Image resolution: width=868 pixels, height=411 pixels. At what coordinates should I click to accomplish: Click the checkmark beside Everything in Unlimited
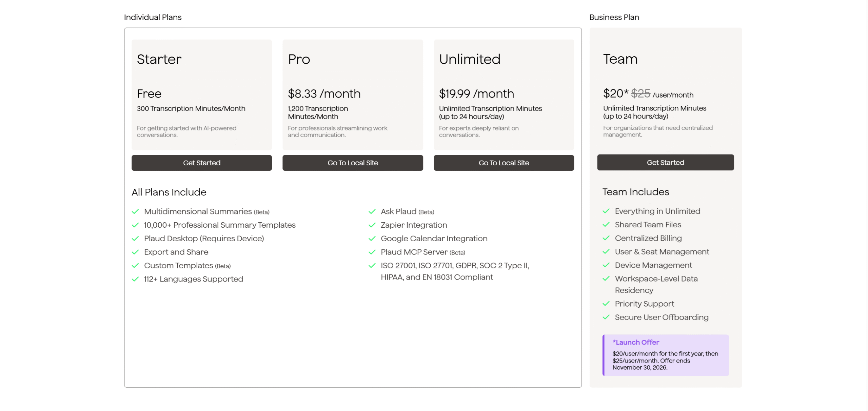click(606, 211)
